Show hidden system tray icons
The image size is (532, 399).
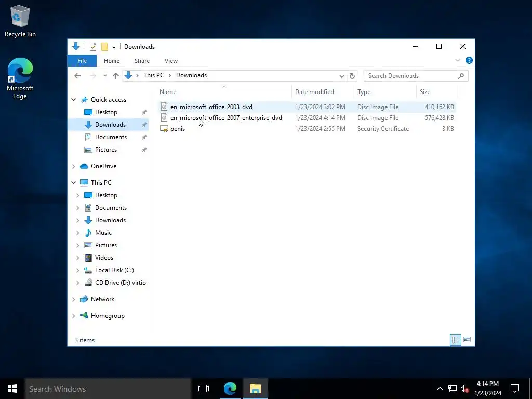[440, 389]
